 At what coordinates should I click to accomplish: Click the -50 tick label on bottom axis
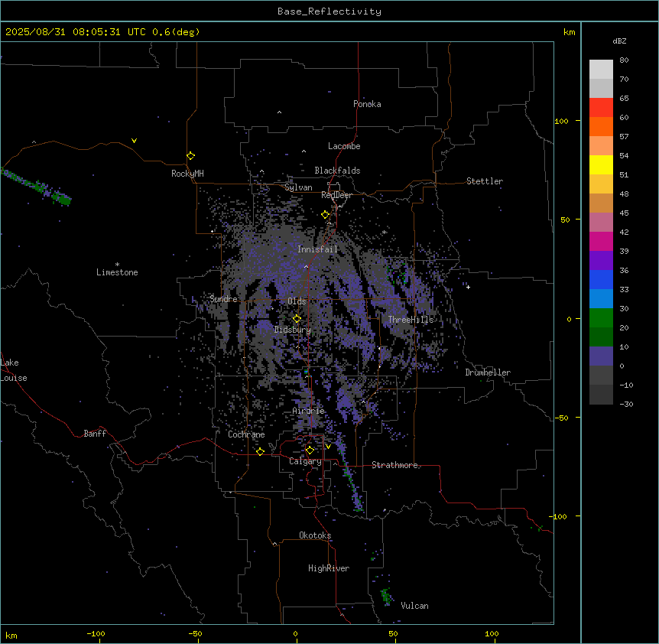click(195, 633)
